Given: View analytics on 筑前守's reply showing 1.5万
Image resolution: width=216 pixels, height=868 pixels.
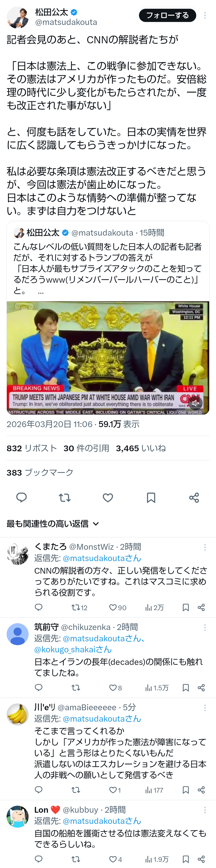Looking at the screenshot, I should [x=157, y=688].
